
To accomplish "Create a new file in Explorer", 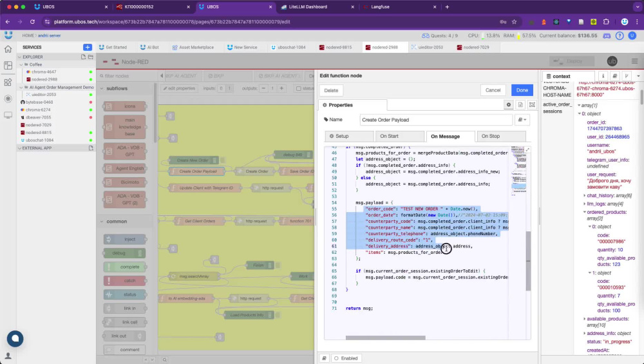I will pyautogui.click(x=83, y=57).
